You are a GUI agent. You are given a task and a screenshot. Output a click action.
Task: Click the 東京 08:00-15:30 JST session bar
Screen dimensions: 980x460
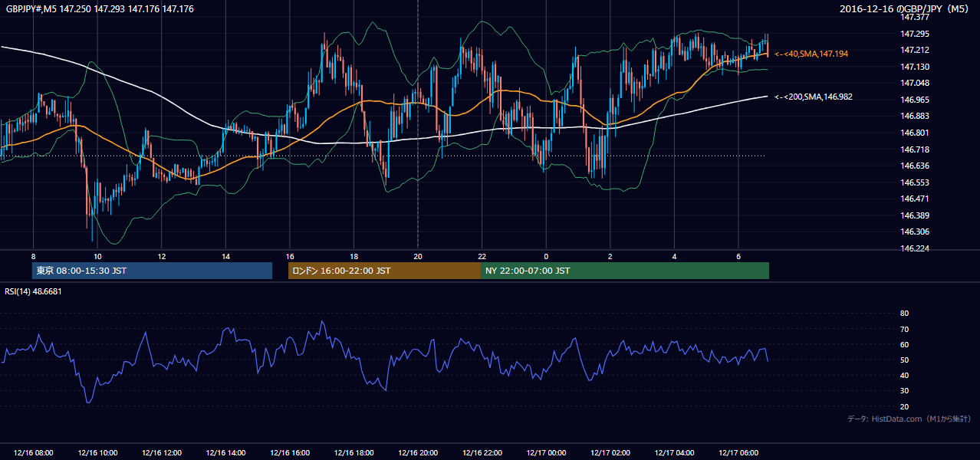click(153, 271)
